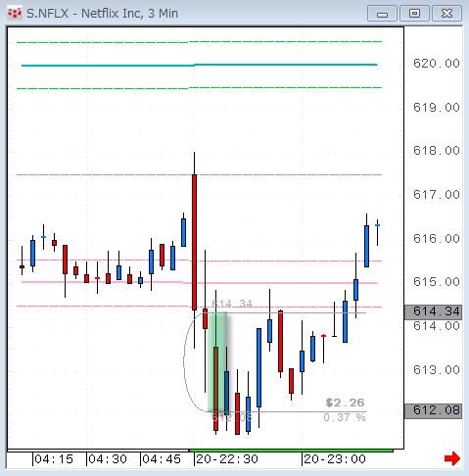The height and width of the screenshot is (476, 469).
Task: Click the tall red candle reaching 618
Action: pyautogui.click(x=194, y=242)
